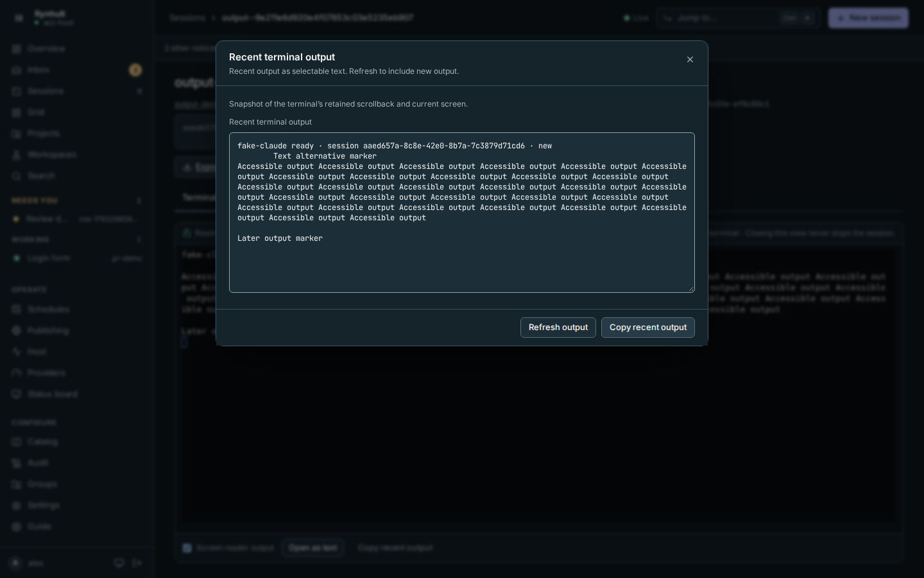924x578 pixels.
Task: Focus the Recent terminal output text area
Action: click(462, 213)
